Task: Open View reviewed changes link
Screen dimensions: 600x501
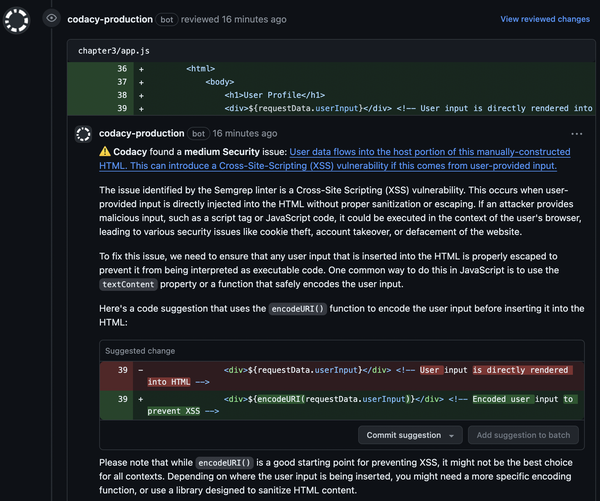Action: click(x=545, y=19)
